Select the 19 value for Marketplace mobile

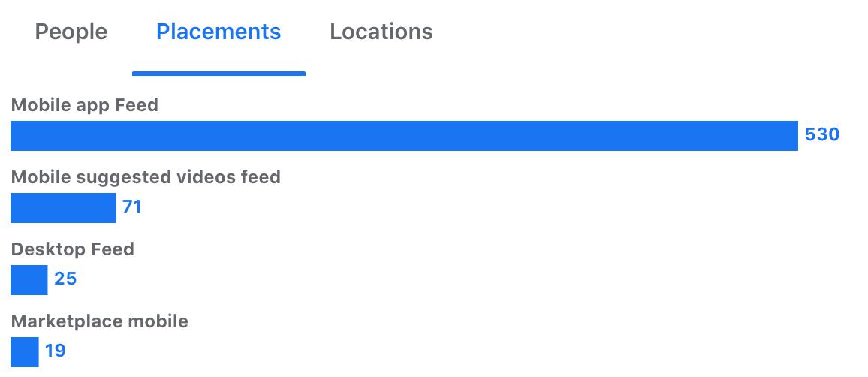click(x=56, y=351)
